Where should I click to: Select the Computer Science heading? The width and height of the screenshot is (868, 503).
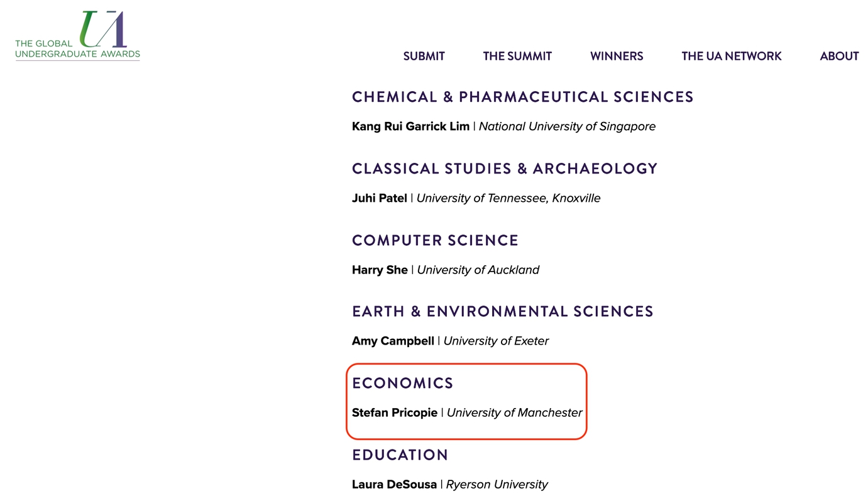click(435, 240)
